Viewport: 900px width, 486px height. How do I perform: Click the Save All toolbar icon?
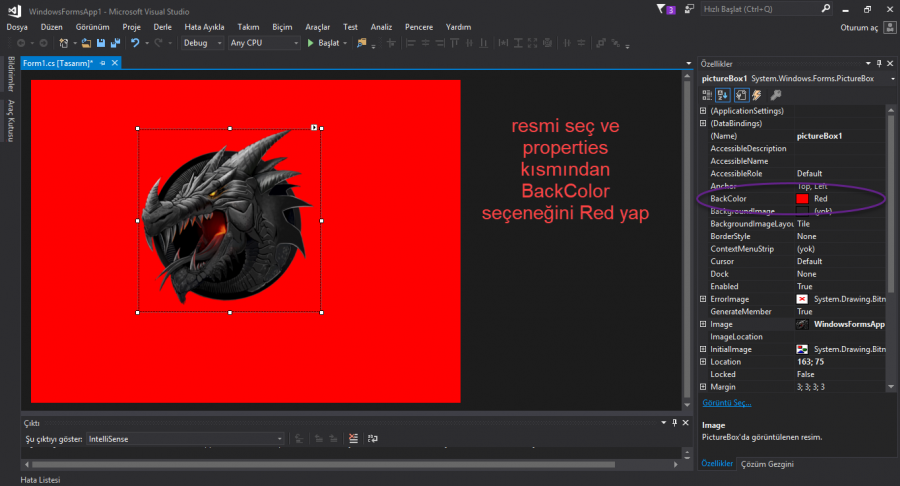click(115, 43)
